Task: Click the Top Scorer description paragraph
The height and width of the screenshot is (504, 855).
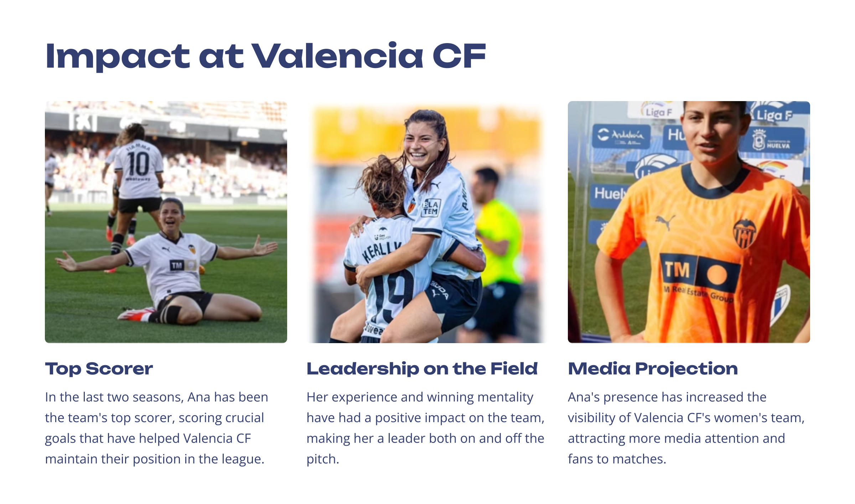Action: (156, 428)
